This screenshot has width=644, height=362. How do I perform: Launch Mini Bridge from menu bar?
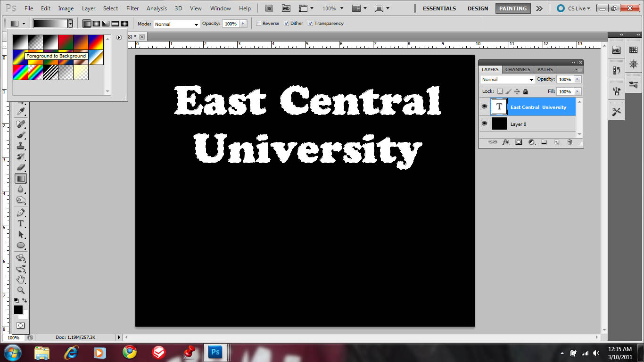(286, 8)
